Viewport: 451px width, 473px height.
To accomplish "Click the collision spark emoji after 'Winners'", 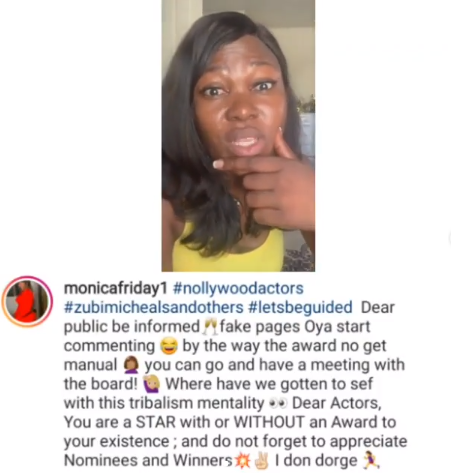I will point(242,461).
